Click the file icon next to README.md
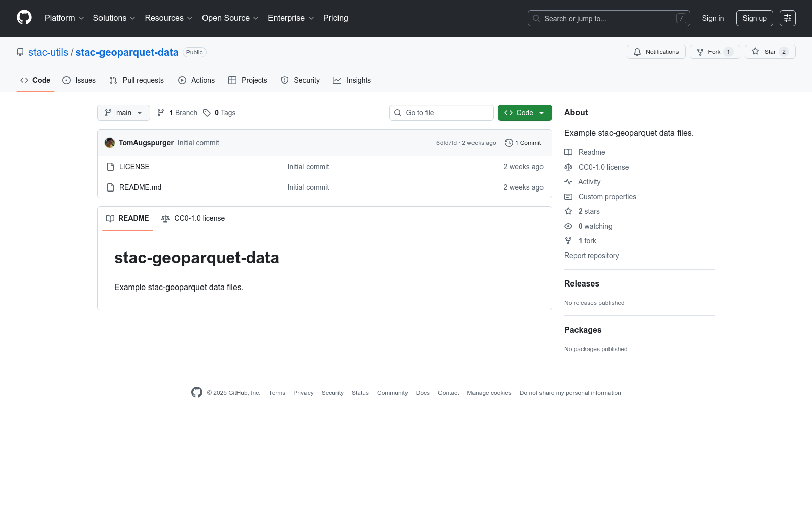Viewport: 812px width, 508px height. click(110, 187)
